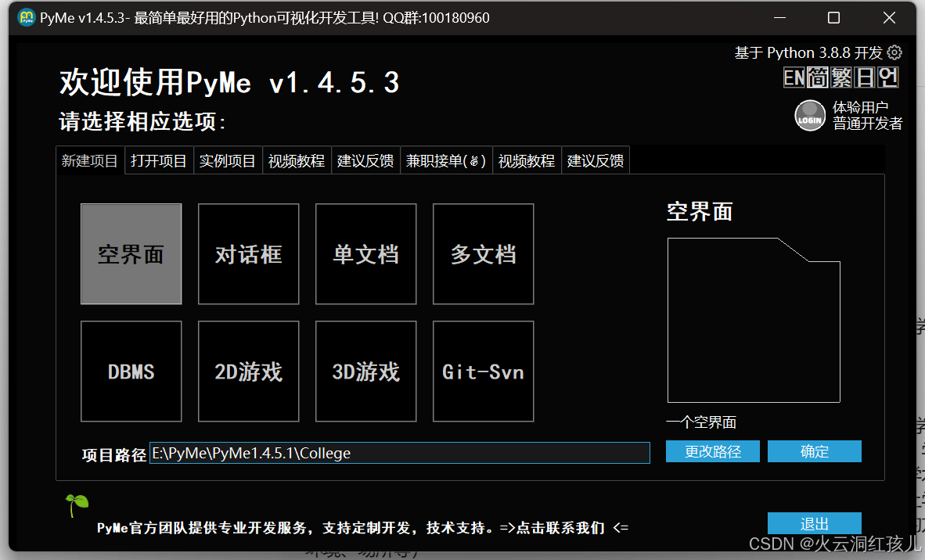The width and height of the screenshot is (925, 560).
Task: Choose the 空界面 project template tile
Action: (131, 254)
